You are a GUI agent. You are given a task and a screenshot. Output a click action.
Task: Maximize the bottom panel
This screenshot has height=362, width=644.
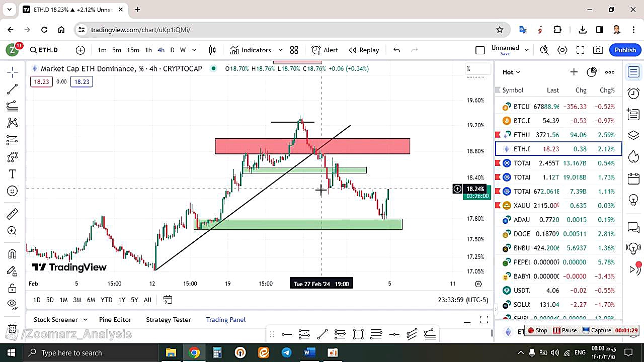484,320
